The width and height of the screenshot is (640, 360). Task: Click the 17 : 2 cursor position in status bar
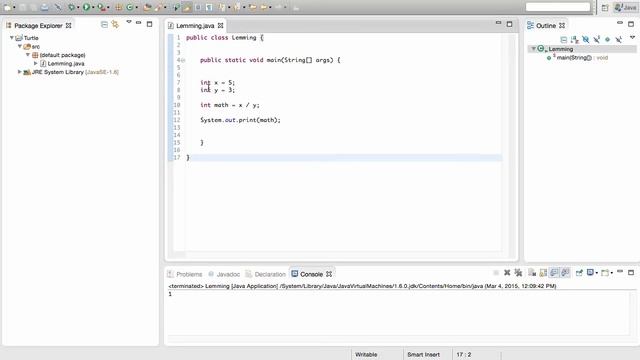464,355
